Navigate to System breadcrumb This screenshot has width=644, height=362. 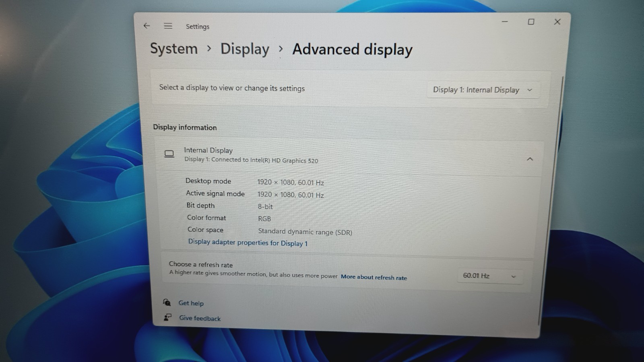coord(174,49)
